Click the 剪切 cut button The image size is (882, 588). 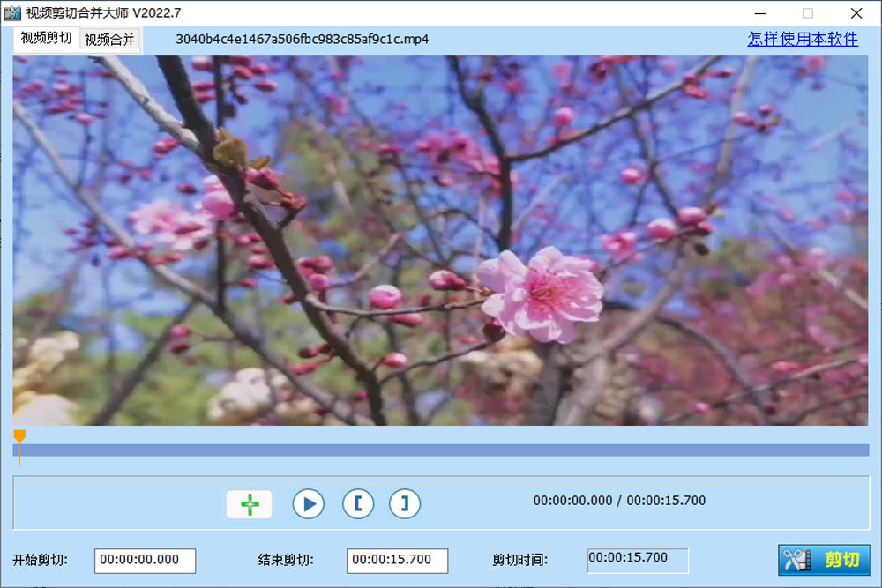coord(824,560)
